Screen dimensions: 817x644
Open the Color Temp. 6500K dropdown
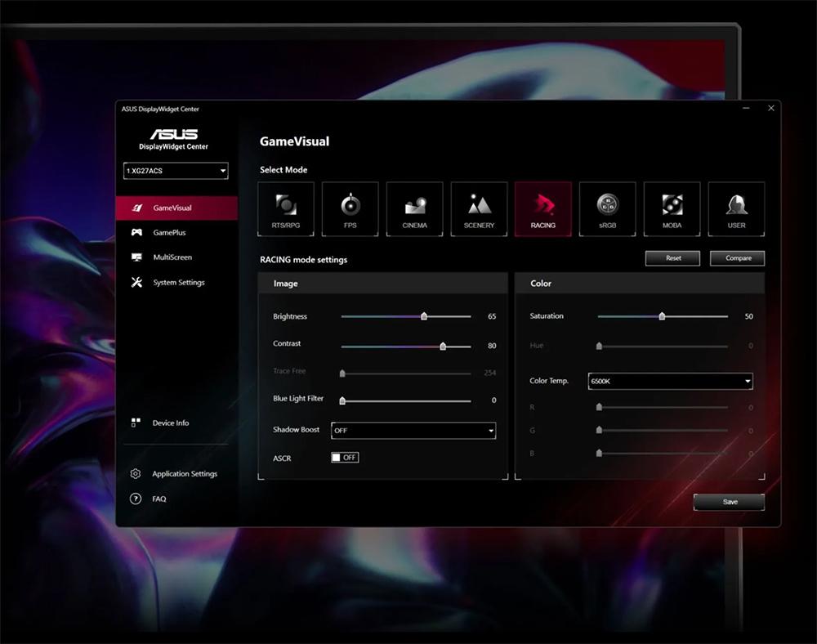[670, 381]
